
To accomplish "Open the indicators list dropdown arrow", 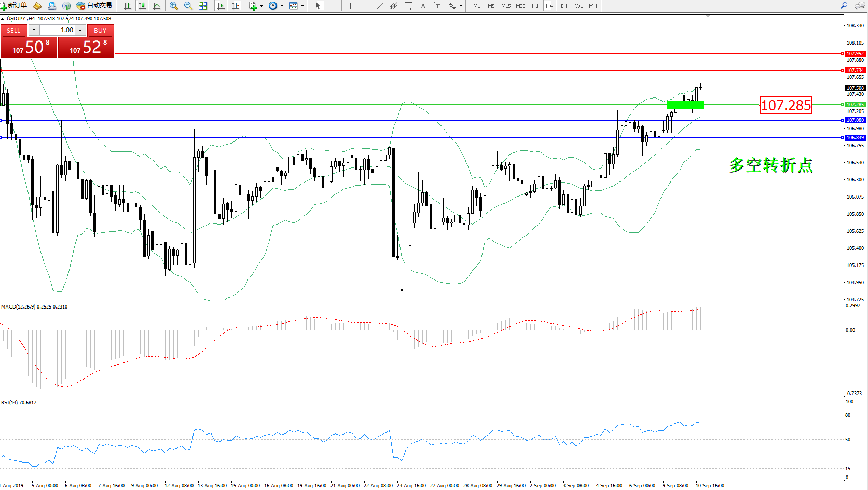I will [261, 6].
